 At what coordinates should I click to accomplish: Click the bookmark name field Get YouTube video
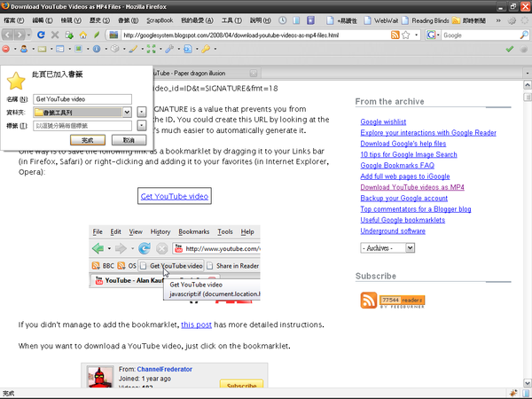coord(82,99)
